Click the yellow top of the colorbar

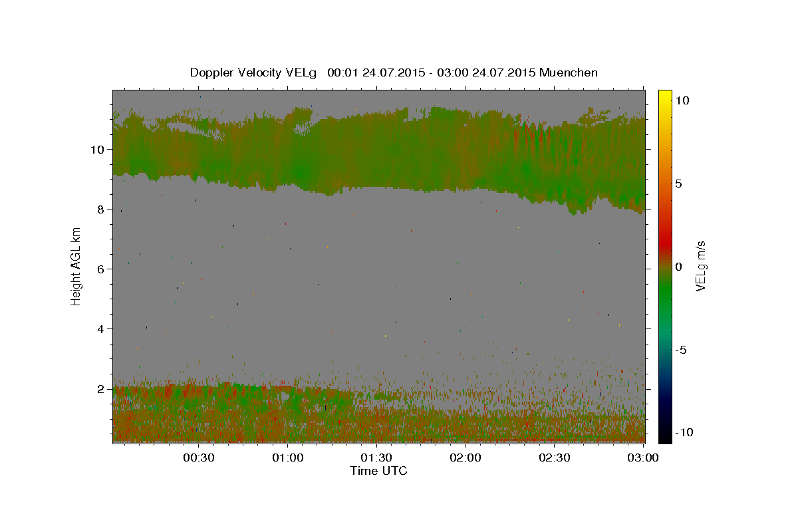664,96
